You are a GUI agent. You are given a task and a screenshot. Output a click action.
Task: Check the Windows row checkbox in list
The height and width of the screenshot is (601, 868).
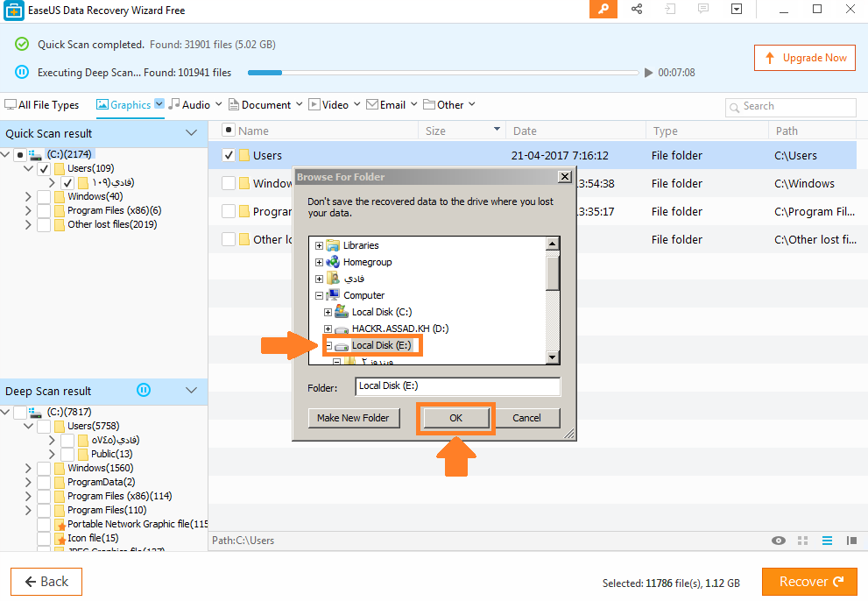coord(229,183)
